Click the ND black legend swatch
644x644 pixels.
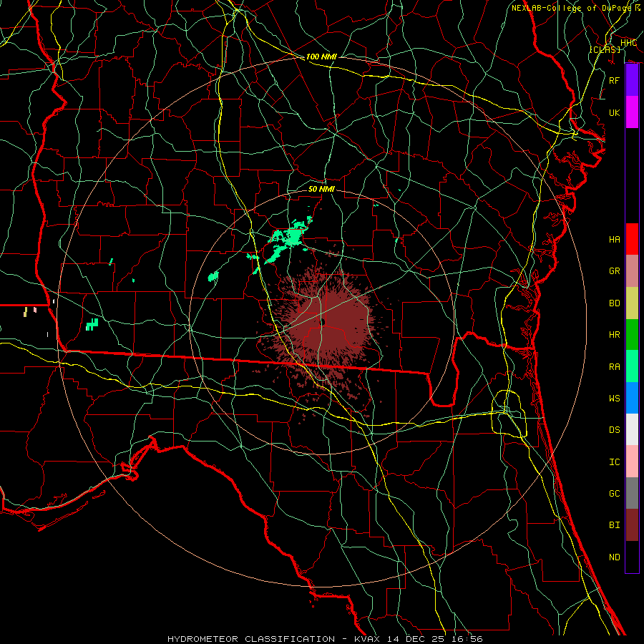point(632,557)
